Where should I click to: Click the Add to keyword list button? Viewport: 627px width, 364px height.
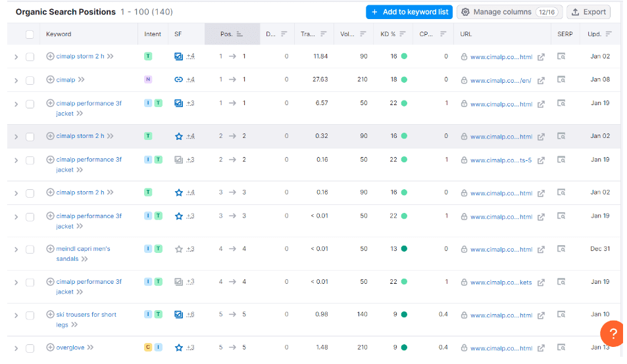(409, 12)
